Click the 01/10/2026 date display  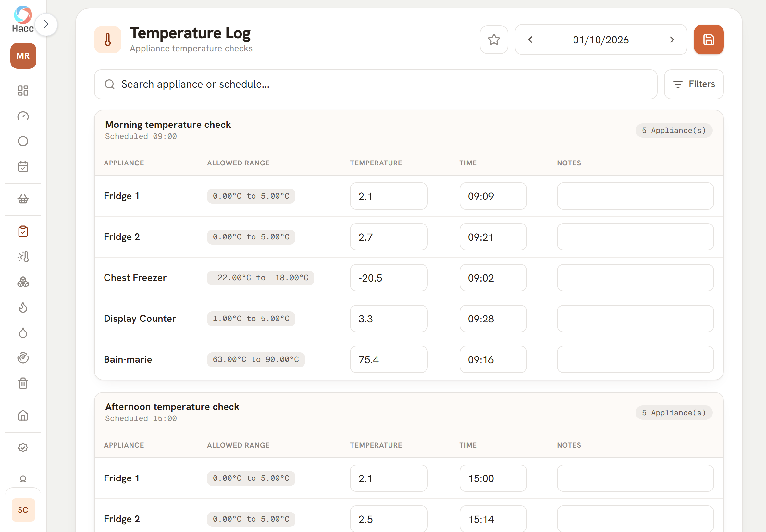click(601, 40)
